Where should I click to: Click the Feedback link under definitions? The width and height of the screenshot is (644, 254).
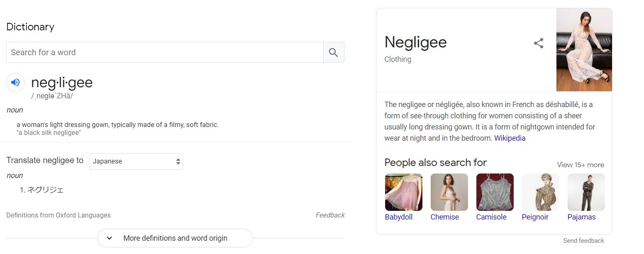(x=330, y=215)
